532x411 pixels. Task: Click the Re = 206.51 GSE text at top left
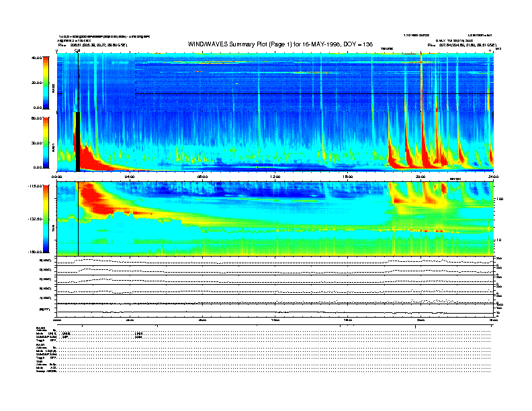(93, 45)
